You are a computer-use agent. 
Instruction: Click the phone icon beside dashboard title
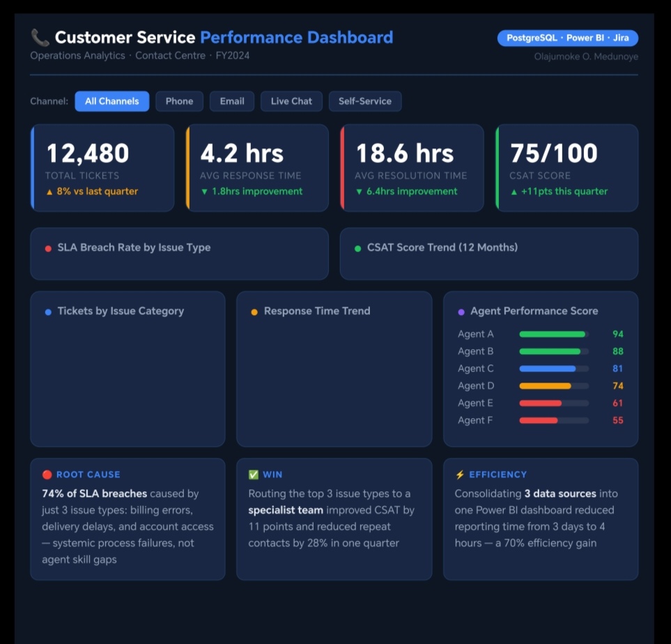[x=40, y=38]
